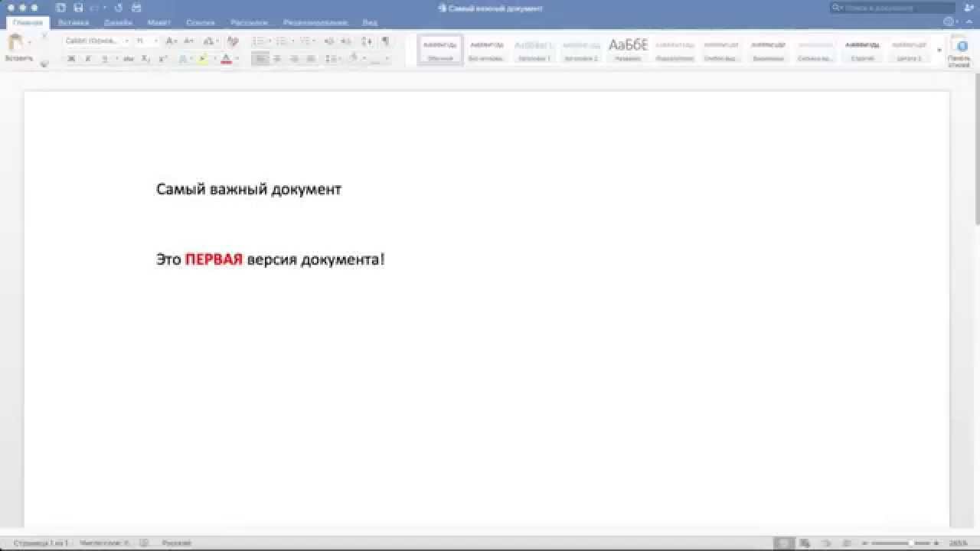Apply superscript formatting
980x551 pixels.
pyautogui.click(x=162, y=59)
